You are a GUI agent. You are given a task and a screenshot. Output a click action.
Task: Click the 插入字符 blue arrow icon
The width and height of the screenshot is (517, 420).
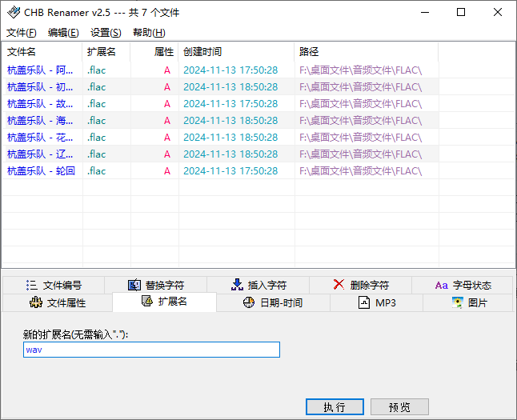[237, 285]
